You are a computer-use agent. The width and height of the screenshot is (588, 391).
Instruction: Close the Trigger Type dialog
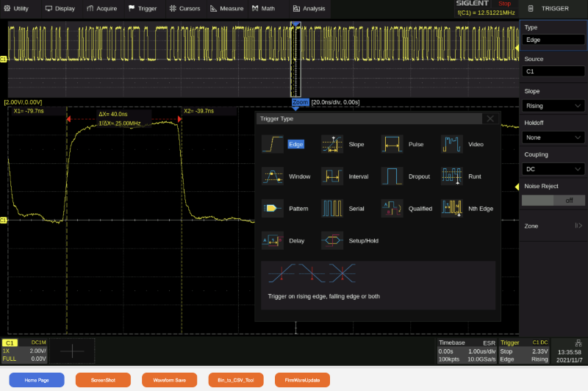(x=490, y=118)
